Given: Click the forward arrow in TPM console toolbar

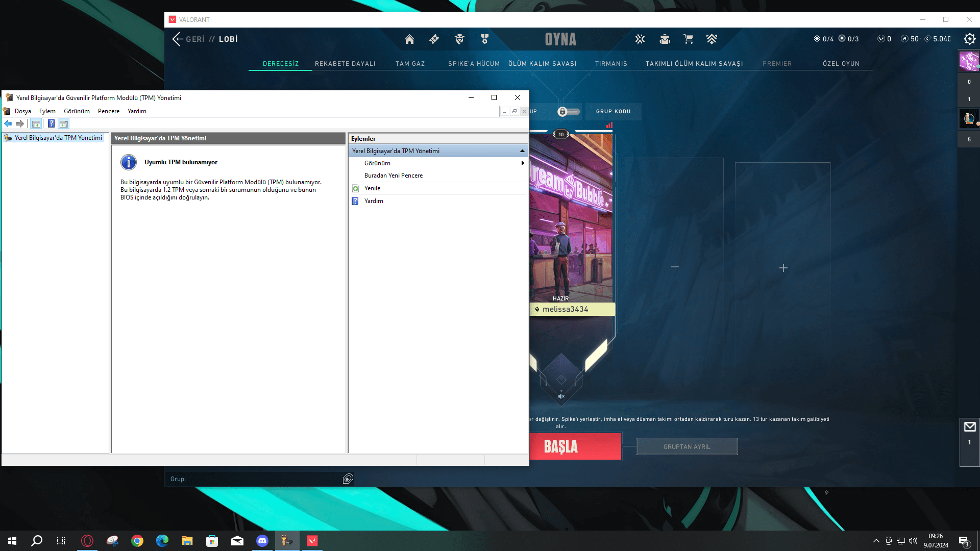Looking at the screenshot, I should point(20,123).
